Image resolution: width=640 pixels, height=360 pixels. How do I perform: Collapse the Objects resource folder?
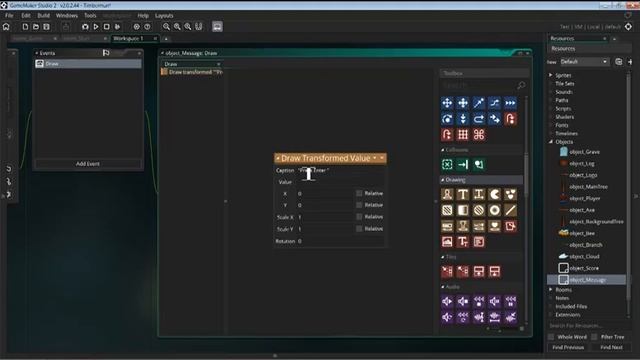coord(551,142)
